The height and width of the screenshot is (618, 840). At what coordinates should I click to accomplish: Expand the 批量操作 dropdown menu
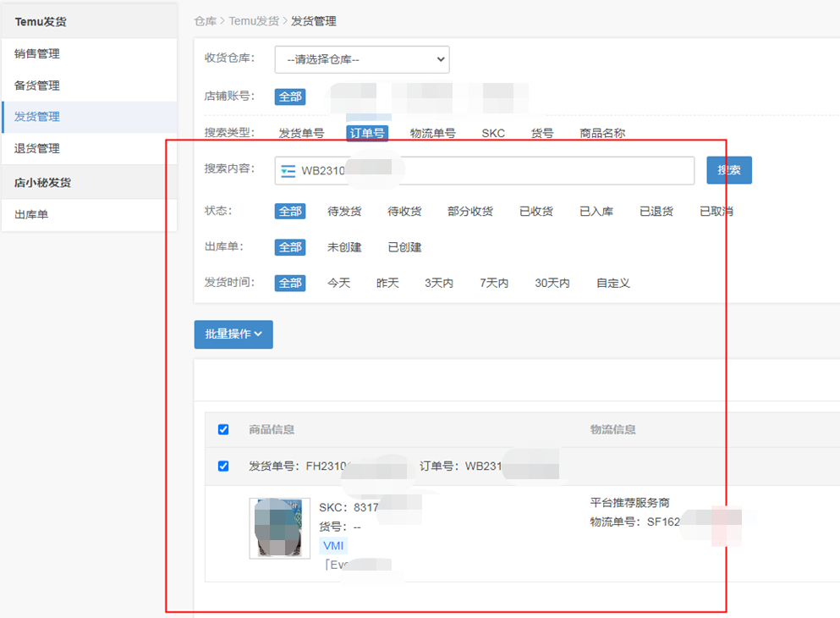pos(233,334)
